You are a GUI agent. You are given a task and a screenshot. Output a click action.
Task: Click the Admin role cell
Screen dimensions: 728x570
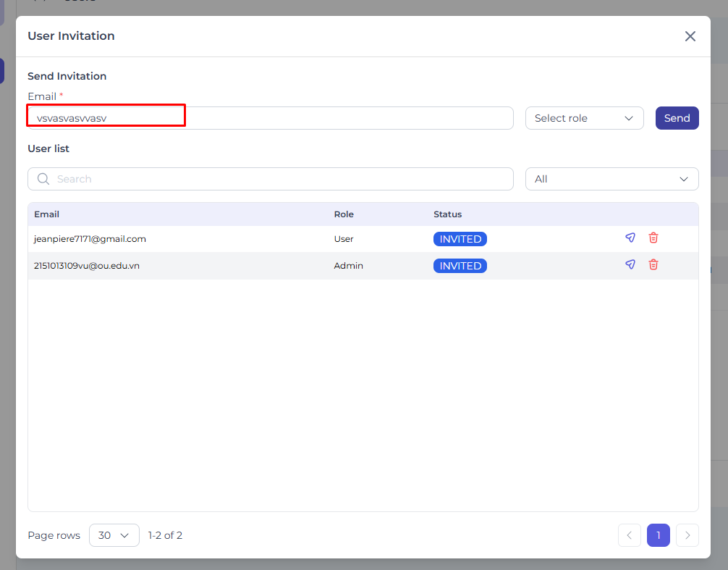tap(348, 266)
